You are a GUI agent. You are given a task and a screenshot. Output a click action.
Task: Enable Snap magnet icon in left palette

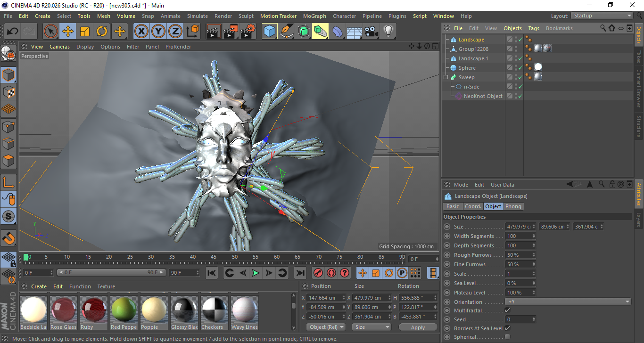[x=8, y=238]
